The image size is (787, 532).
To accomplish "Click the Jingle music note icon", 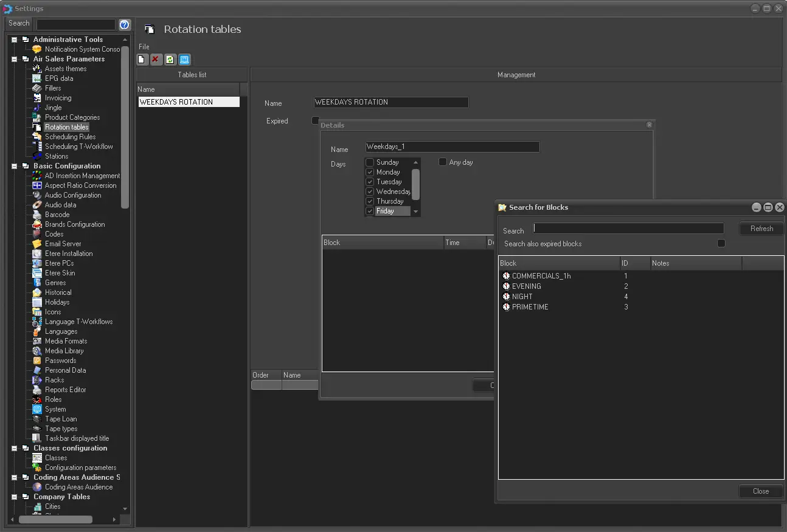I will [x=37, y=108].
